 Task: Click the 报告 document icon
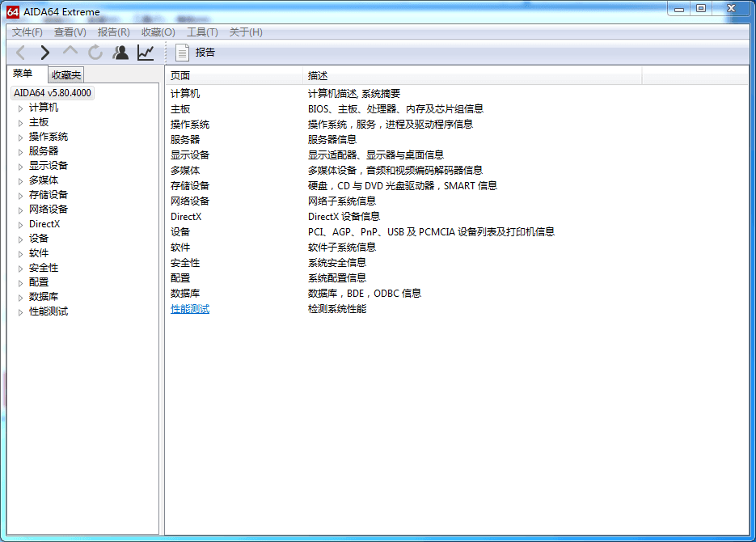[183, 53]
